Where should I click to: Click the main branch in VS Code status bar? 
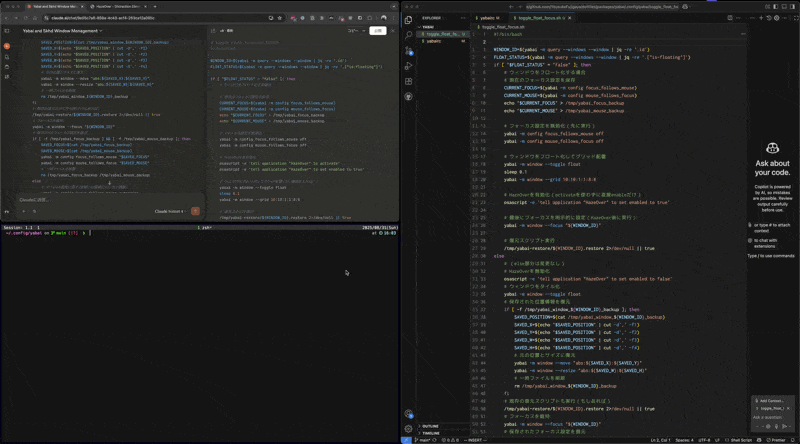pyautogui.click(x=422, y=440)
